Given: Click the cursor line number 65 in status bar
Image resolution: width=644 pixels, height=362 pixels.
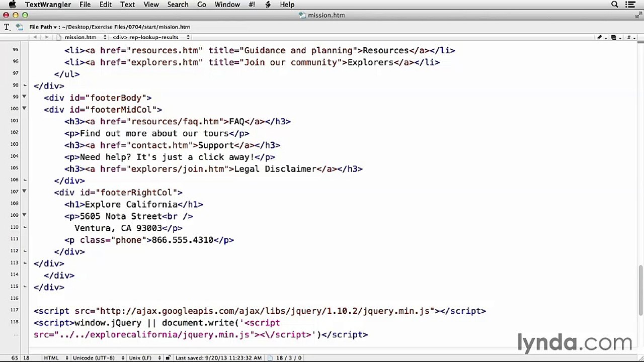Looking at the screenshot, I should coord(15,358).
